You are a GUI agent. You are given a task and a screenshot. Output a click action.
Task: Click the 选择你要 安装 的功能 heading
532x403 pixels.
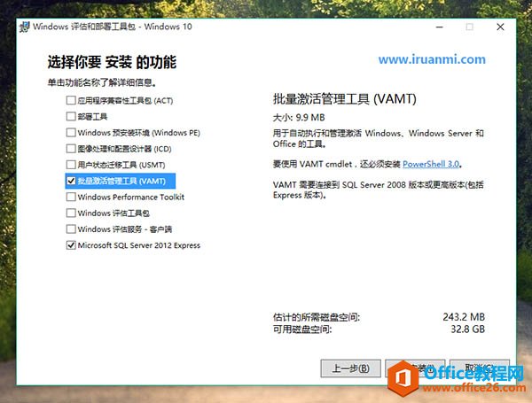click(x=112, y=62)
